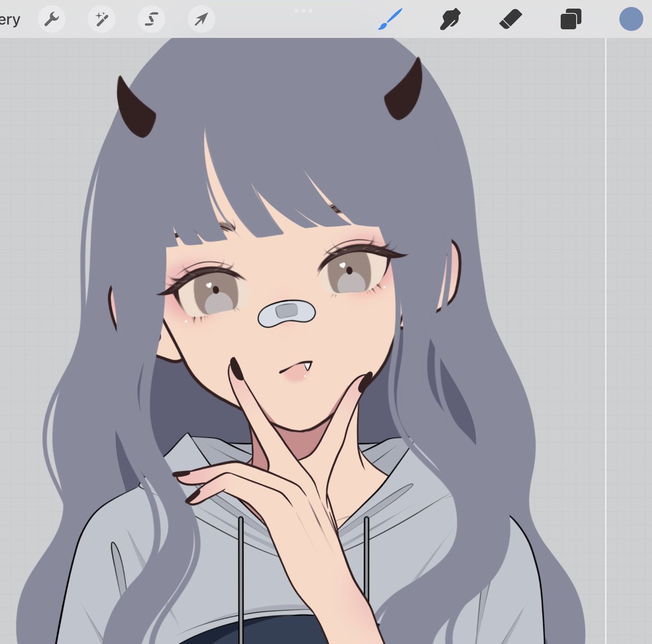Tap the three-dot handle at top center
This screenshot has height=644, width=652.
coord(303,11)
